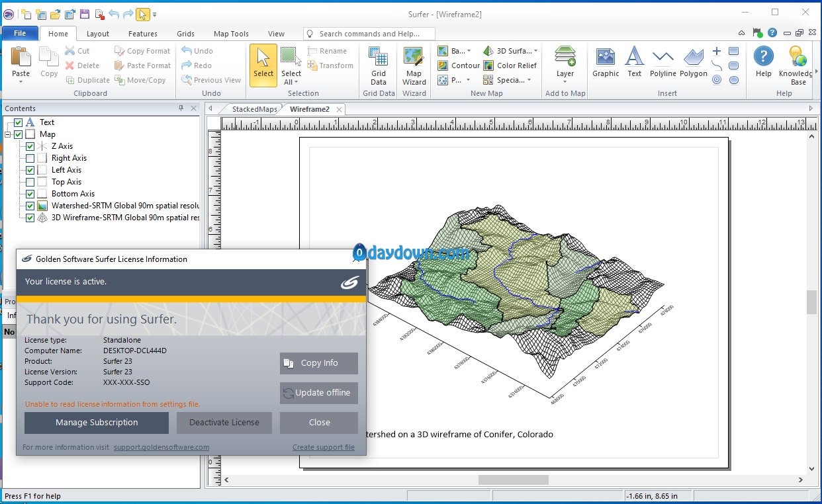
Task: Click the Previous View ribbon command
Action: pos(211,80)
